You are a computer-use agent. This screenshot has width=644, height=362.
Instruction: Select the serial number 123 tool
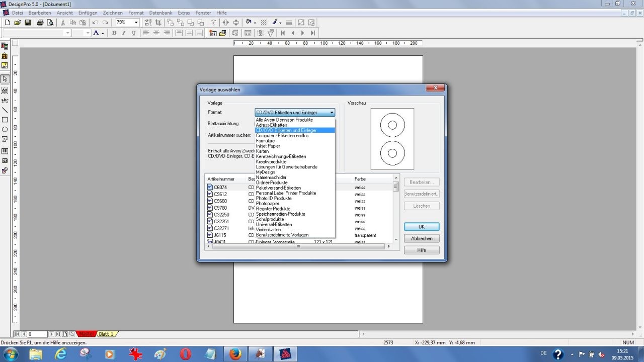coord(5,161)
